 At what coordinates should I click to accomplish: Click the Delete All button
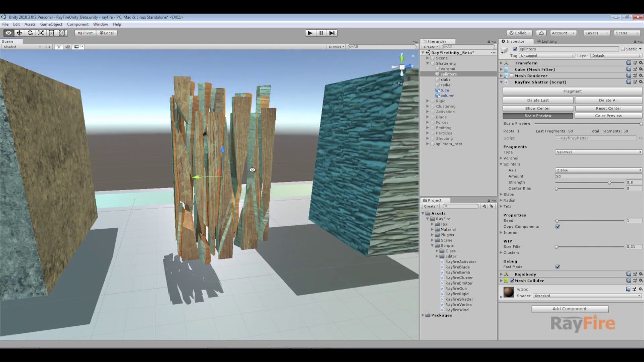pos(608,100)
